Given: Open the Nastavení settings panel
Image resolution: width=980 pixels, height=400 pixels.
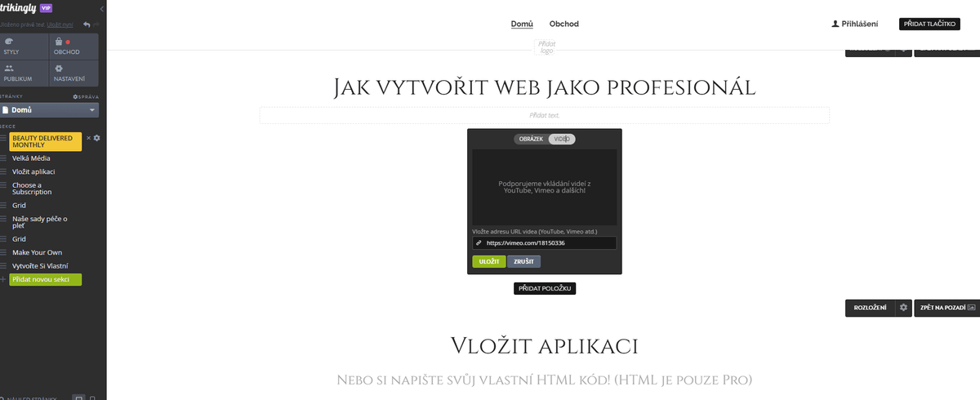Looking at the screenshot, I should point(73,73).
